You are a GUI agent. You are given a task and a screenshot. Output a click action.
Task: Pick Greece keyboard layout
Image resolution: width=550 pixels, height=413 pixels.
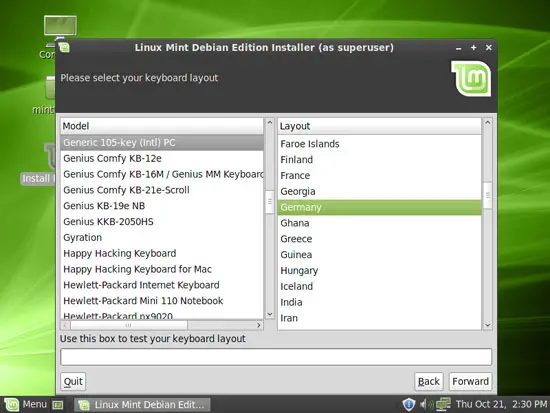380,239
